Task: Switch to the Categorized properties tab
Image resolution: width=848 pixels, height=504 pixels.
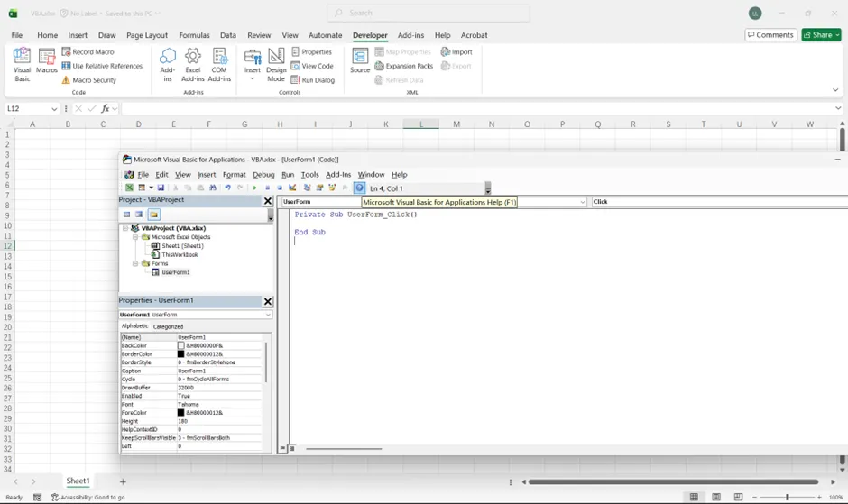Action: coord(168,326)
